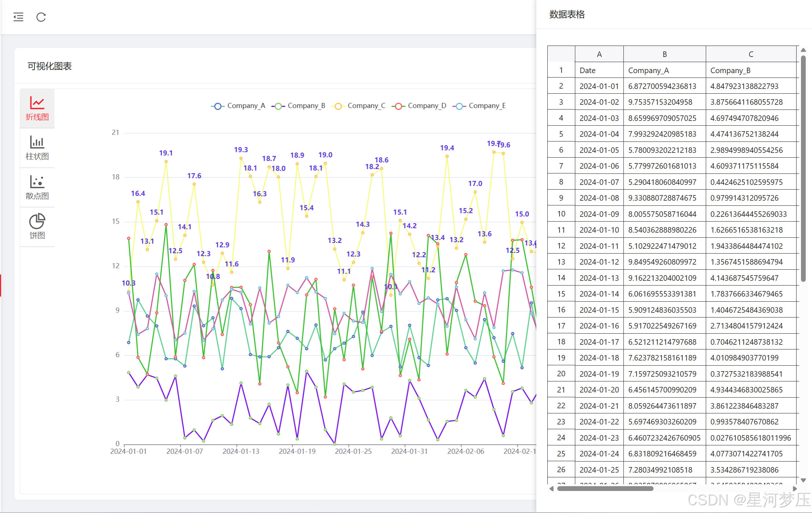Select column A header
Viewport: 812px width, 513px height.
pyautogui.click(x=599, y=54)
